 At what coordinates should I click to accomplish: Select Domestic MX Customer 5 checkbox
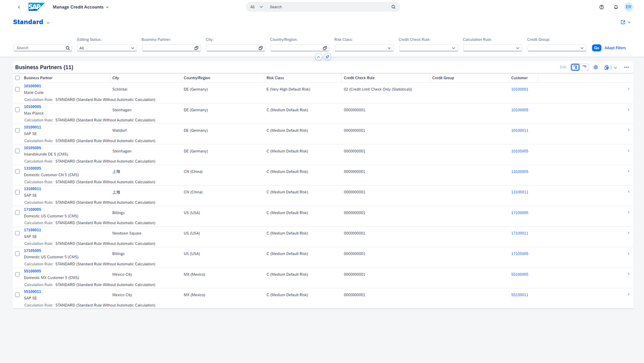point(17,274)
